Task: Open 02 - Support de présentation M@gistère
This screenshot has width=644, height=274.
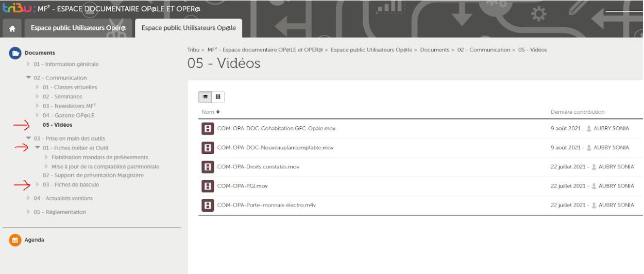Action: pyautogui.click(x=93, y=175)
